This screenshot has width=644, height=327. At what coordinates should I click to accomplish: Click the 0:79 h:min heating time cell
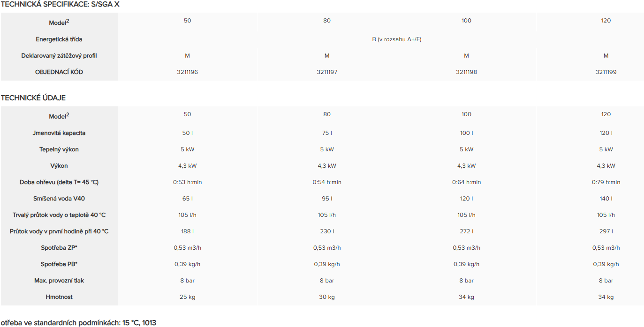click(x=606, y=182)
